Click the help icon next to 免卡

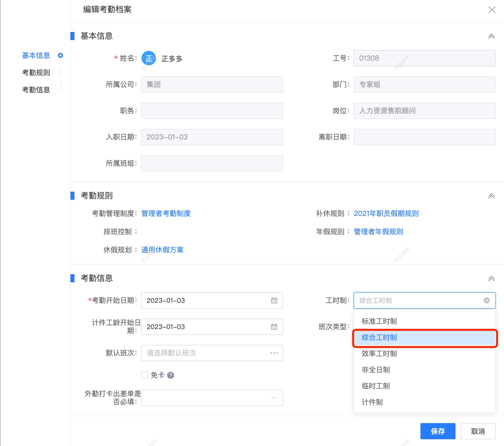171,375
